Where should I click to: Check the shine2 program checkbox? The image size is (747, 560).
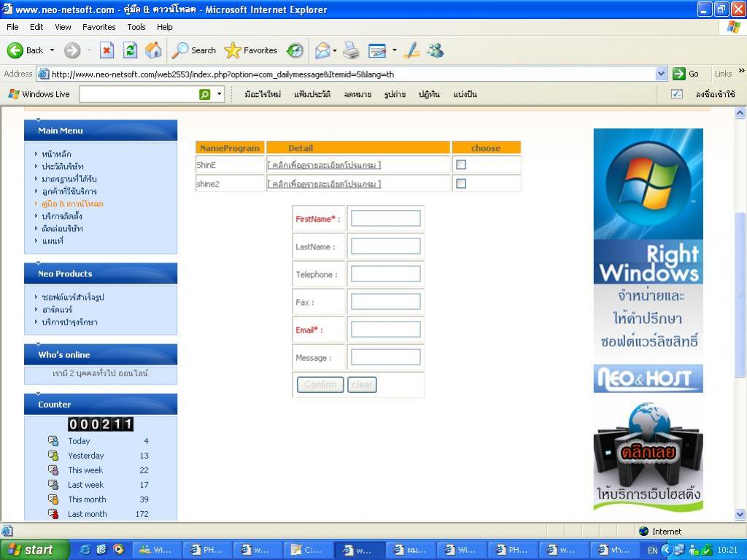[461, 184]
